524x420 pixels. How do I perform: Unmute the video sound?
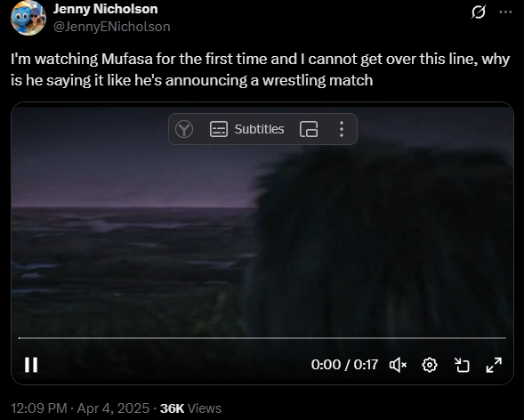click(398, 365)
